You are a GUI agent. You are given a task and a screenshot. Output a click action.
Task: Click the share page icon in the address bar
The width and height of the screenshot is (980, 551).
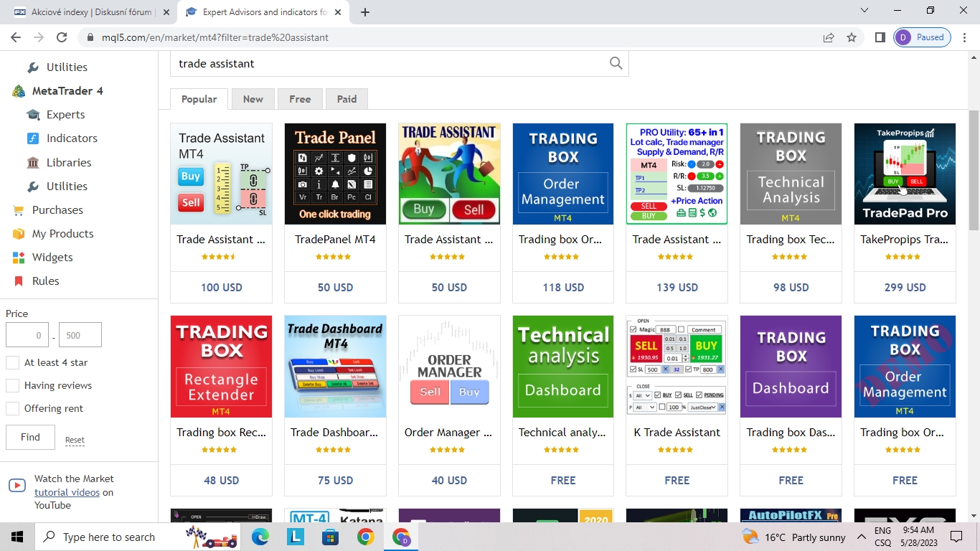coord(829,37)
